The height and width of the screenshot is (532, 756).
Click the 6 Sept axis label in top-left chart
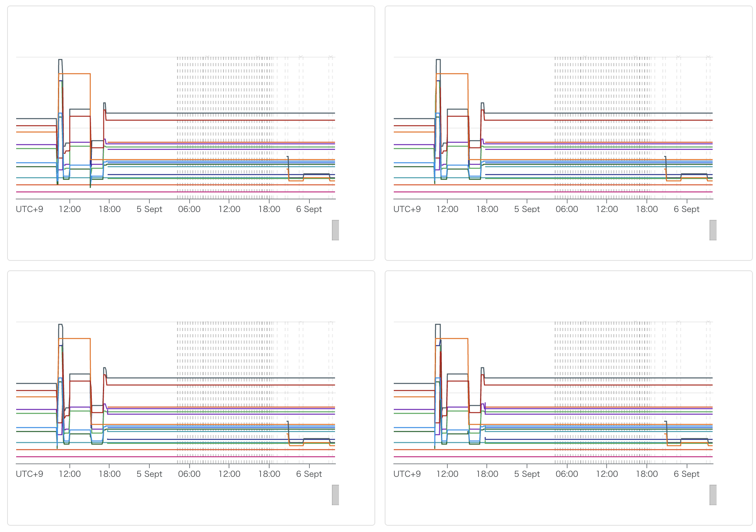point(309,209)
